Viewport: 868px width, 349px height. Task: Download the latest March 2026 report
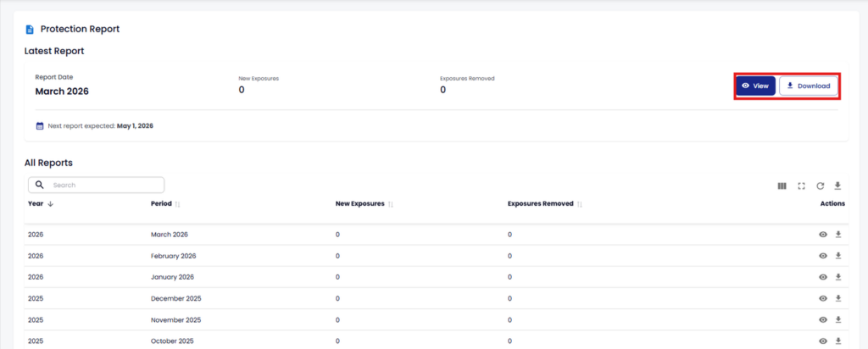(x=808, y=86)
